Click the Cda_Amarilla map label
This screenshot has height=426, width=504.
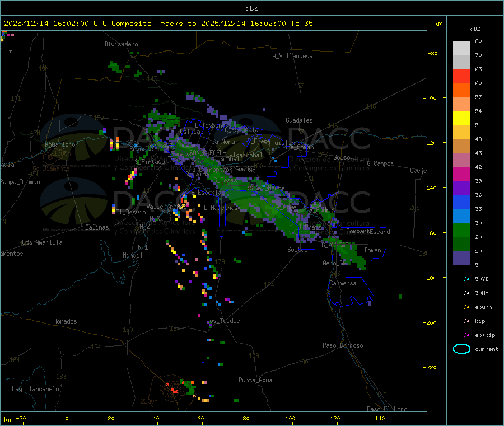[42, 242]
